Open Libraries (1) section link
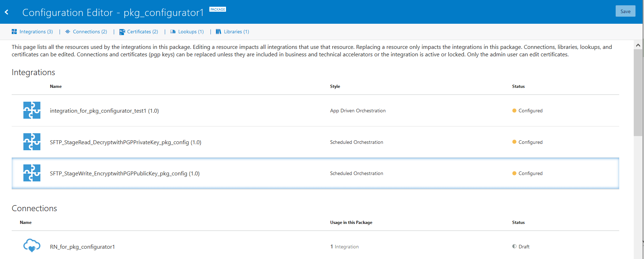 pos(236,32)
